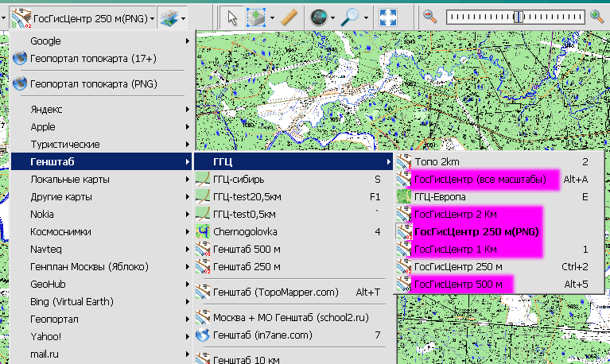Select the ГГЦ-Европа map
Viewport: 610px width, 364px height.
(499, 197)
